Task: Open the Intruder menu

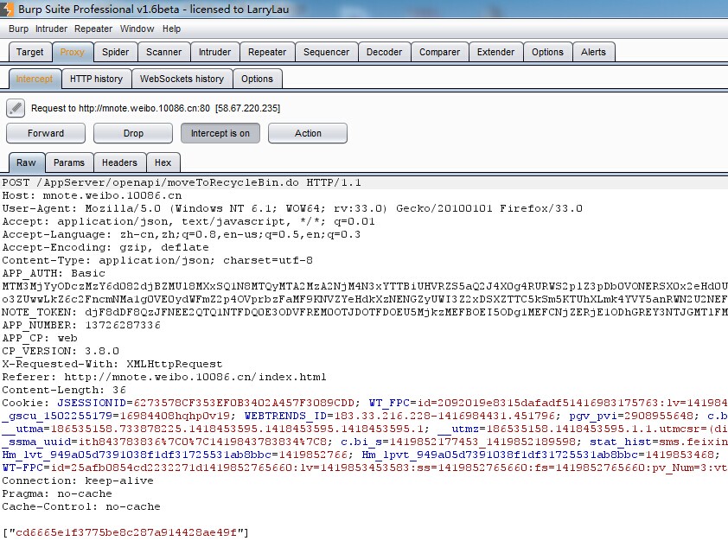Action: pyautogui.click(x=51, y=29)
